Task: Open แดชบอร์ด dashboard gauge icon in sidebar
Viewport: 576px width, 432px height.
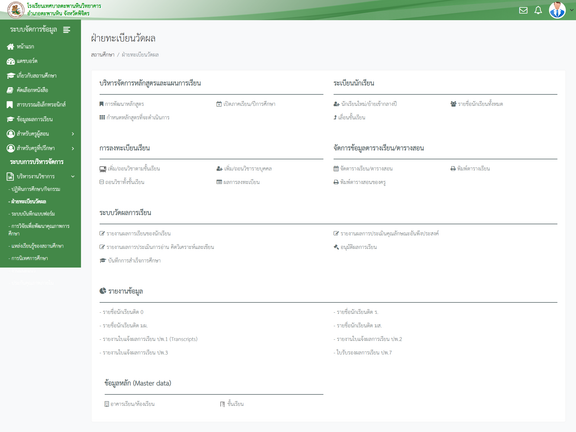Action: (x=11, y=61)
